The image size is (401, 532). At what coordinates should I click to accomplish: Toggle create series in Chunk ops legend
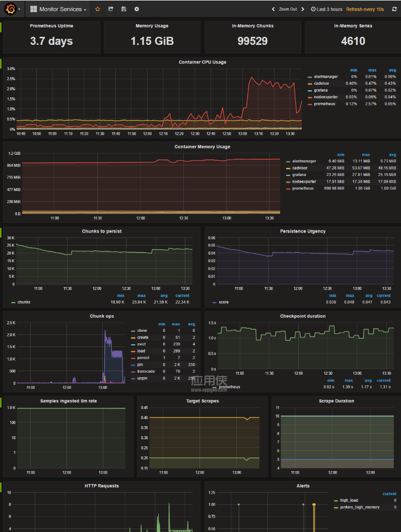pos(143,337)
